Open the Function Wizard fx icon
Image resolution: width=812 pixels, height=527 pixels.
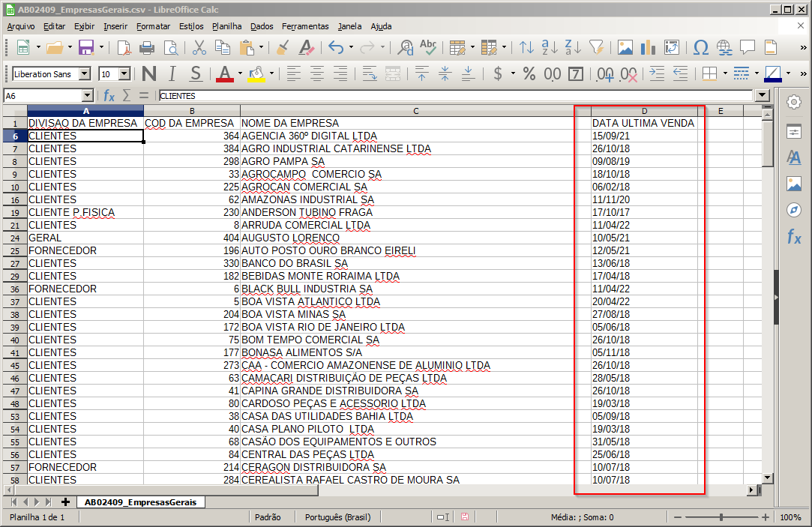(109, 96)
